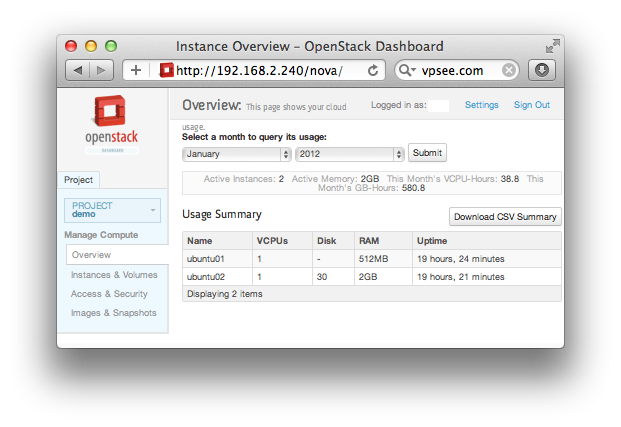Click the openstack logo in sidebar
The width and height of the screenshot is (621, 427).
click(x=112, y=124)
